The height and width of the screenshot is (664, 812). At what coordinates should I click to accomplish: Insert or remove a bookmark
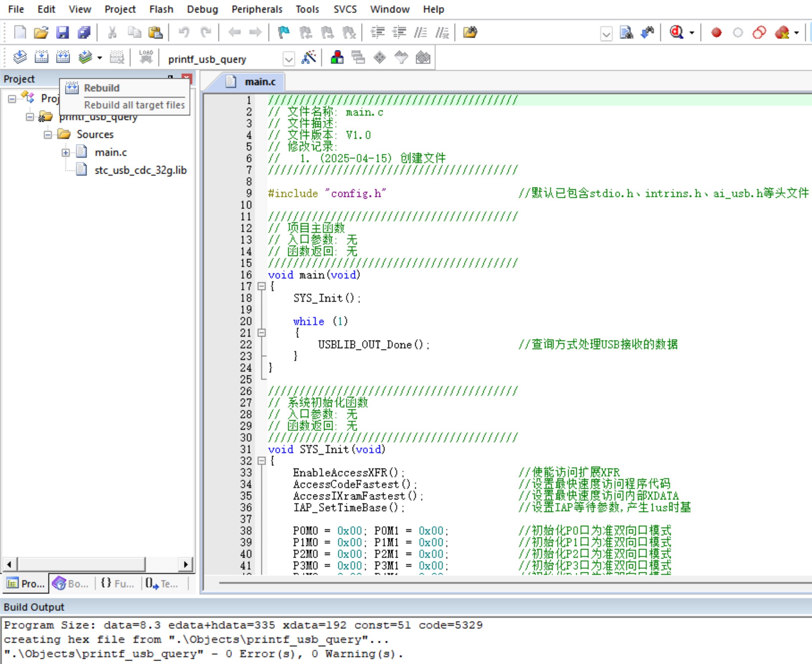click(x=284, y=33)
